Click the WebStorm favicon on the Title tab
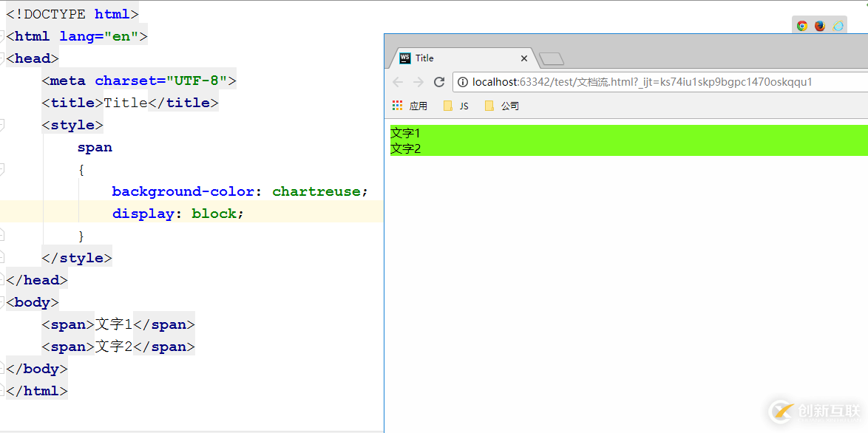Screen dimensions: 868x433 [x=405, y=58]
